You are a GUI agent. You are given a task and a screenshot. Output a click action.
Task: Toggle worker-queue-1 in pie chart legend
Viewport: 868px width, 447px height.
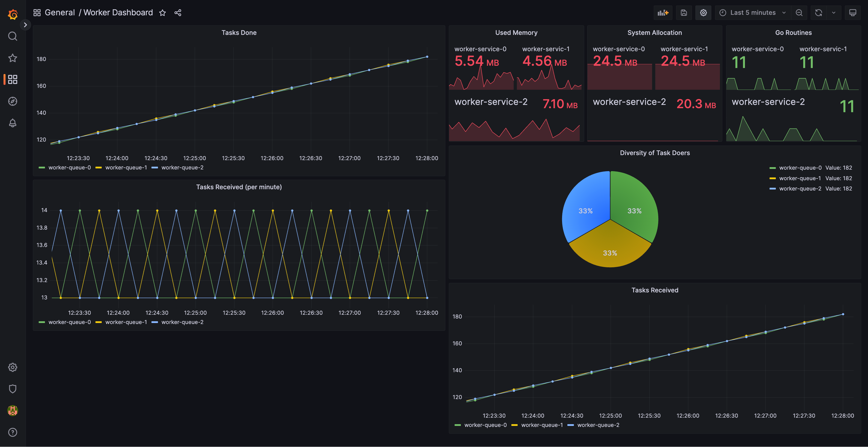click(x=800, y=178)
